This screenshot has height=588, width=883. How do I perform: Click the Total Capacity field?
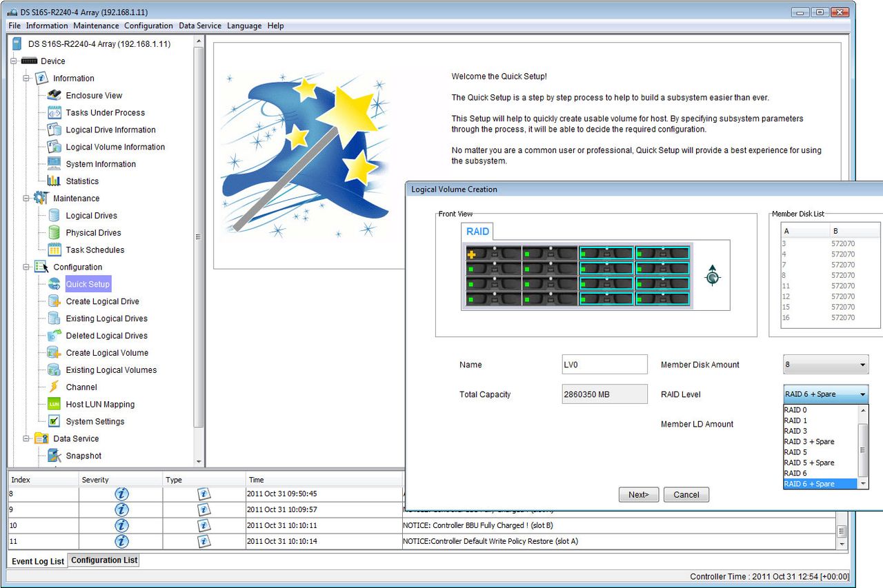point(605,394)
